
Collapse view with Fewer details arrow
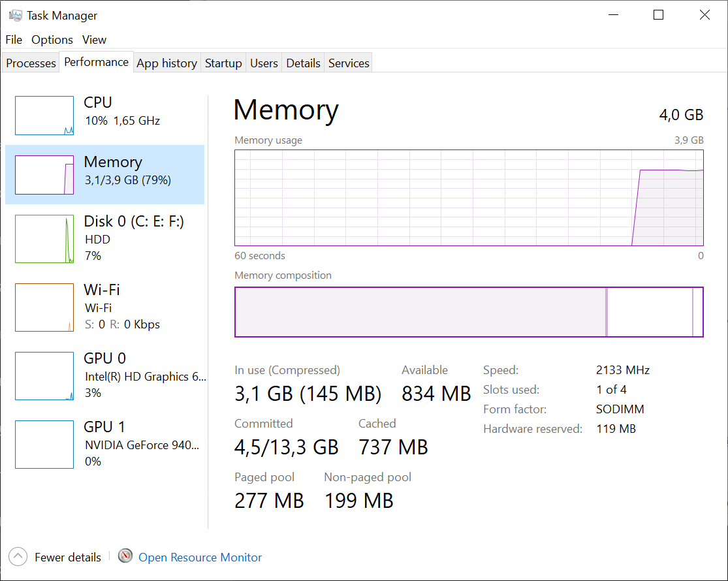[18, 557]
